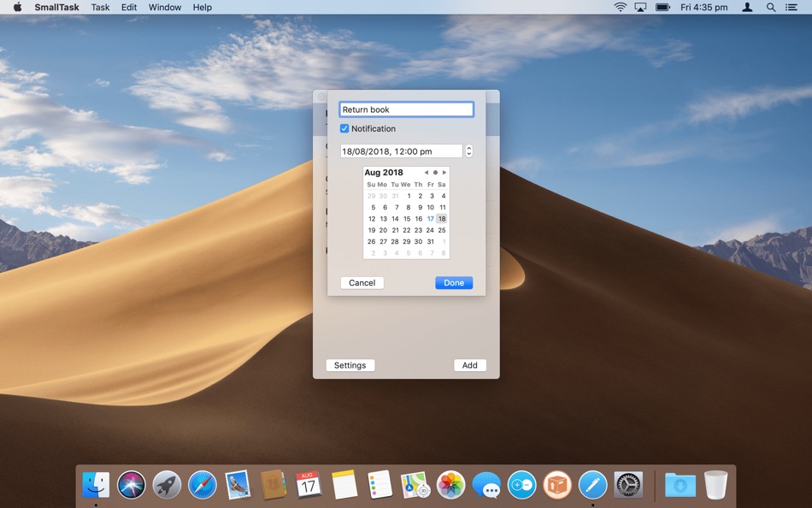Screen dimensions: 812x508
Task: Open Safari compass icon in dock
Action: click(x=202, y=485)
